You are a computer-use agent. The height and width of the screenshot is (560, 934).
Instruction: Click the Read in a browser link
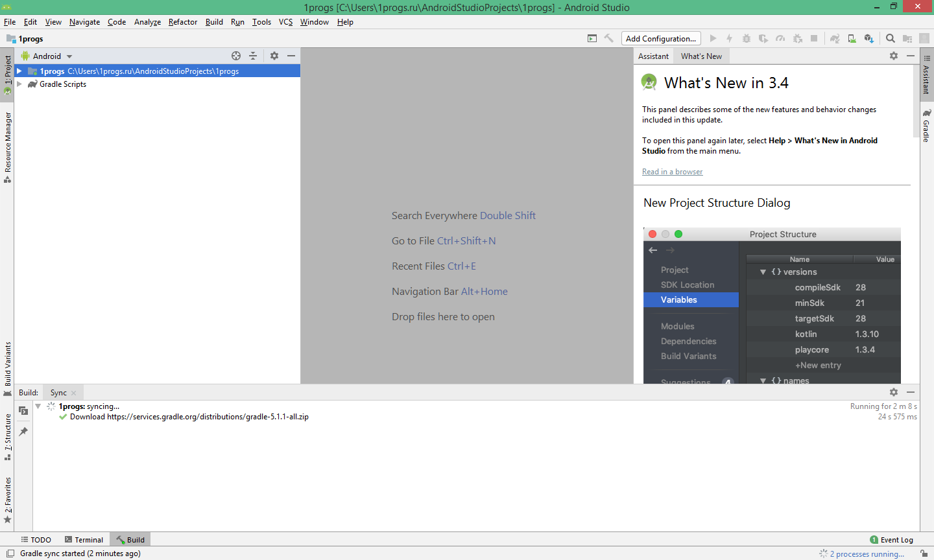pyautogui.click(x=672, y=171)
